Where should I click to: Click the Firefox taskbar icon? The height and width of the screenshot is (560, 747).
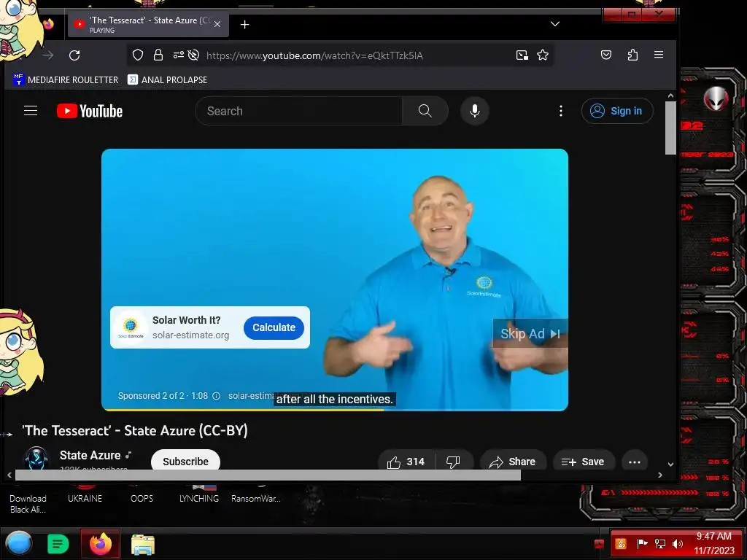[101, 544]
